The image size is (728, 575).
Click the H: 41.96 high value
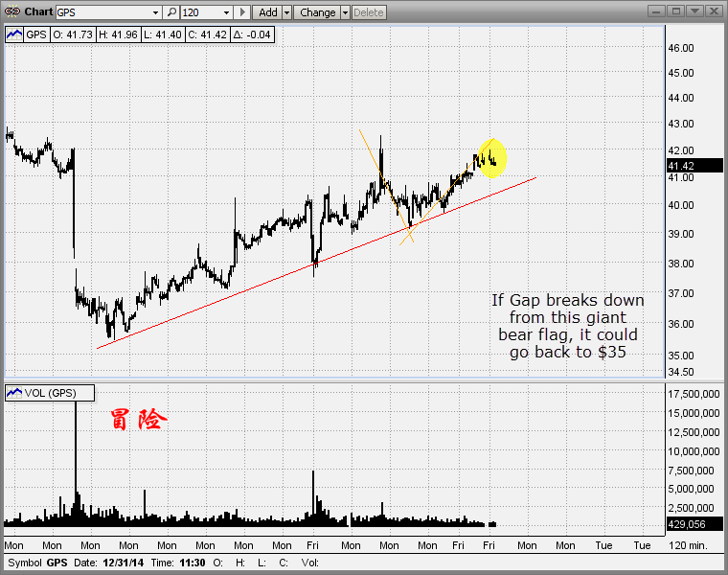118,34
